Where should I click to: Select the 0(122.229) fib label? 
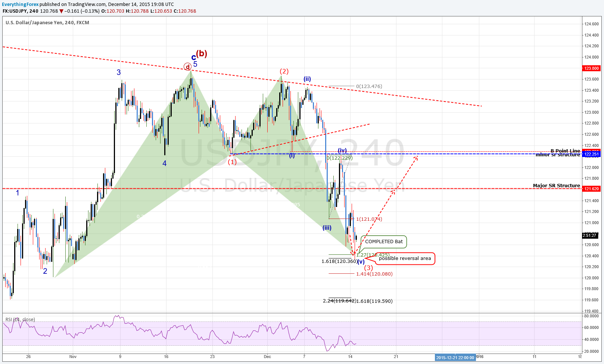tap(340, 158)
